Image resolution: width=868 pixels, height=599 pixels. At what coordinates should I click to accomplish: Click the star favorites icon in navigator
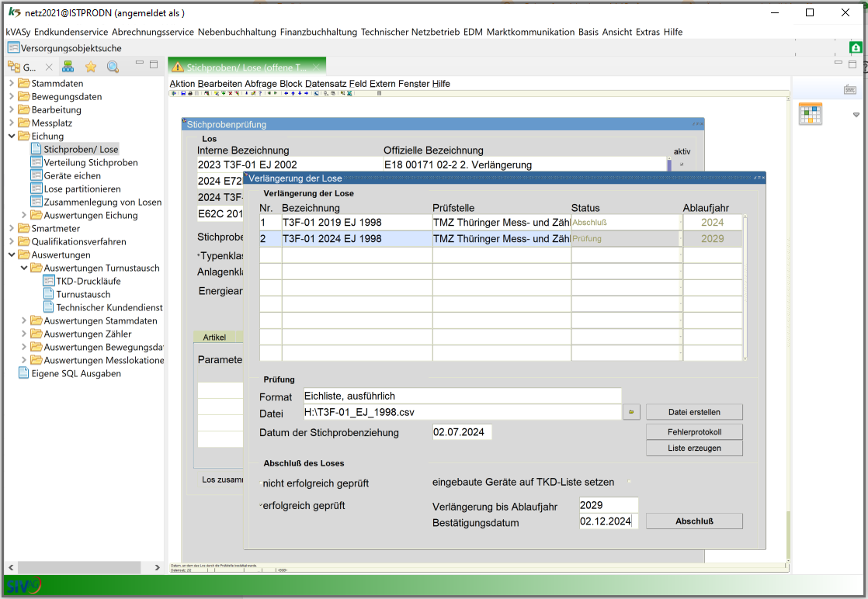pyautogui.click(x=91, y=67)
